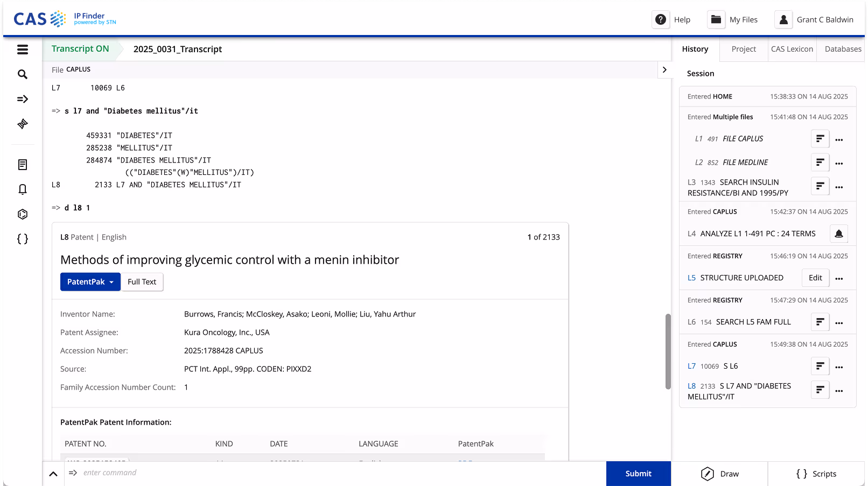
Task: Open the L7 link in session history
Action: [691, 366]
